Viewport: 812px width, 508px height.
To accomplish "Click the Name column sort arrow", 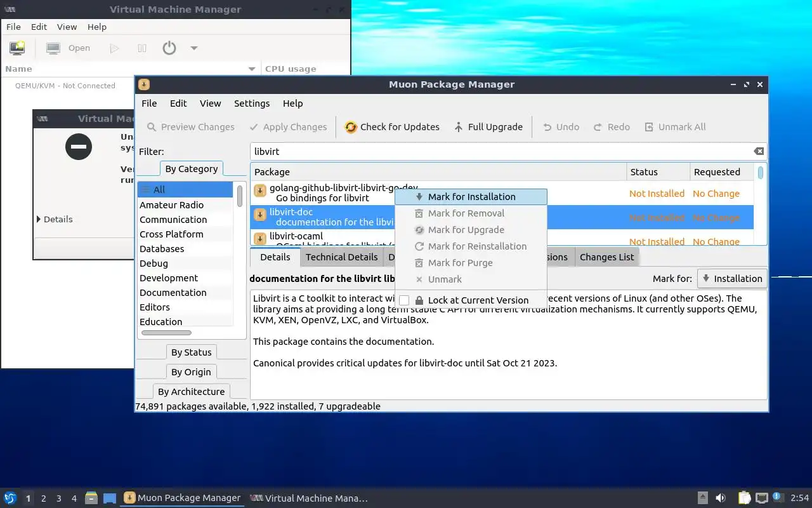I will click(x=251, y=69).
